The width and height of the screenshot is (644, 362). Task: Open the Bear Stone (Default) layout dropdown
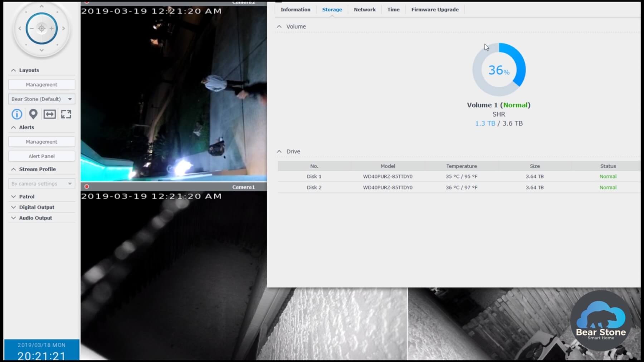pos(42,99)
